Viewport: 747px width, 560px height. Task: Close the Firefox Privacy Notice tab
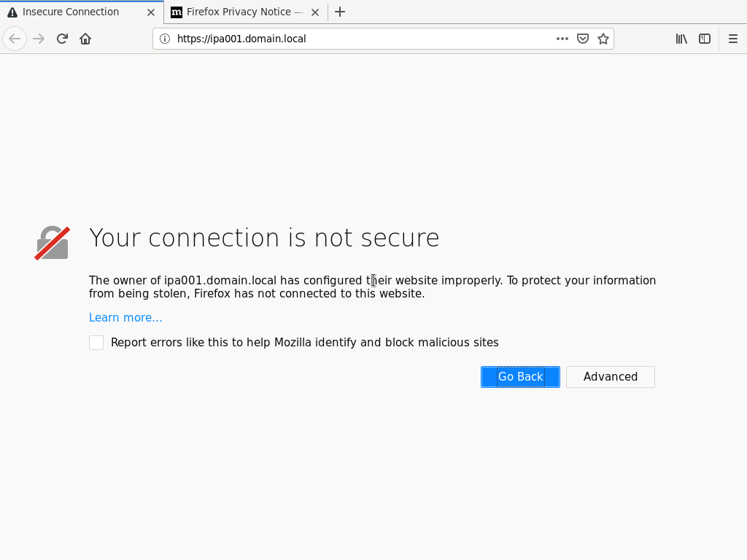click(x=315, y=12)
